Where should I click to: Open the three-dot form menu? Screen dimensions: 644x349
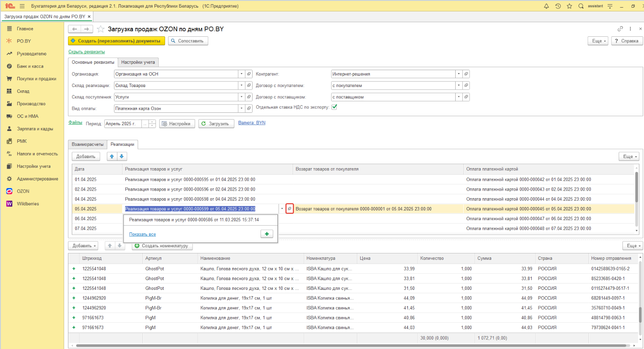pos(630,29)
